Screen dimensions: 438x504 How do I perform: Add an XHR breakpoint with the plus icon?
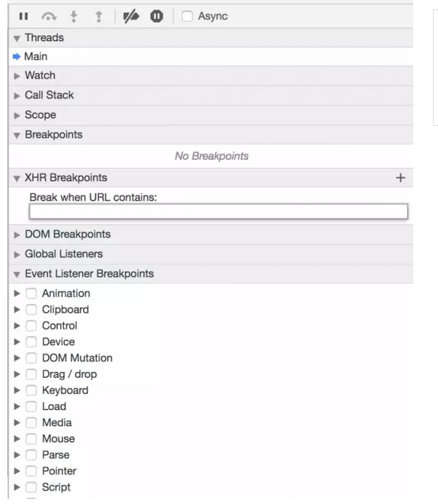pyautogui.click(x=401, y=178)
